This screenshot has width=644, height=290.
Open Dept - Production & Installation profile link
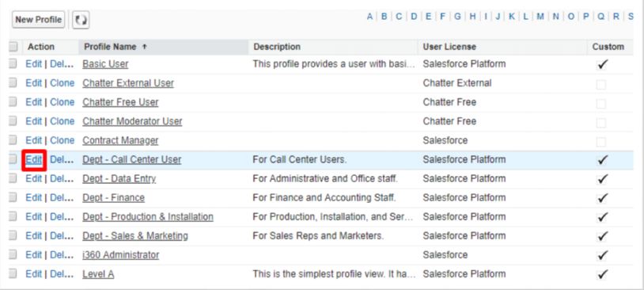[148, 217]
